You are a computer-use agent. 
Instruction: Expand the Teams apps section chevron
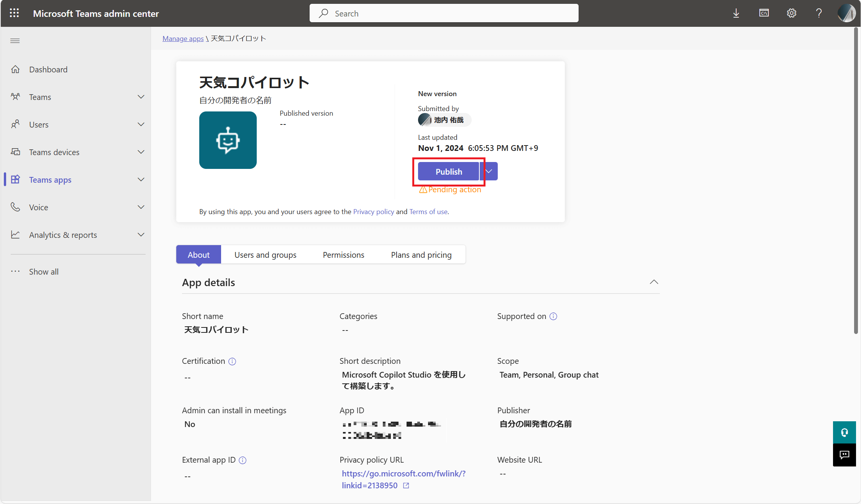(x=141, y=180)
